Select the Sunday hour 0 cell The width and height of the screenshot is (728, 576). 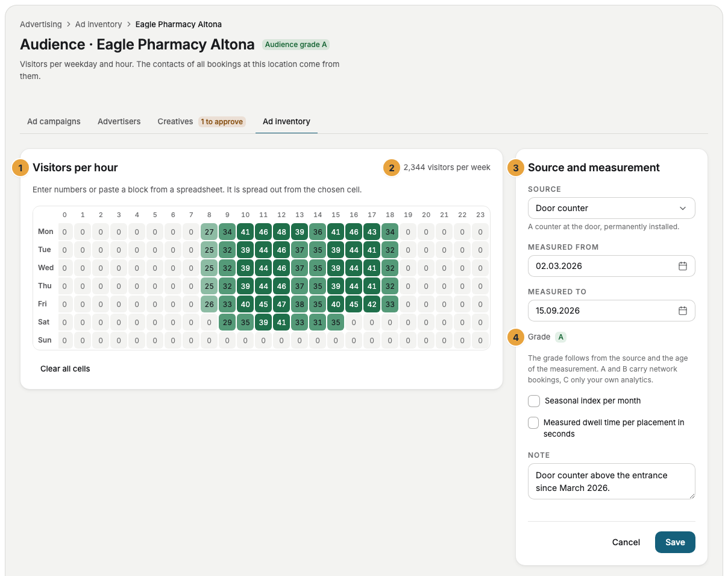point(64,340)
